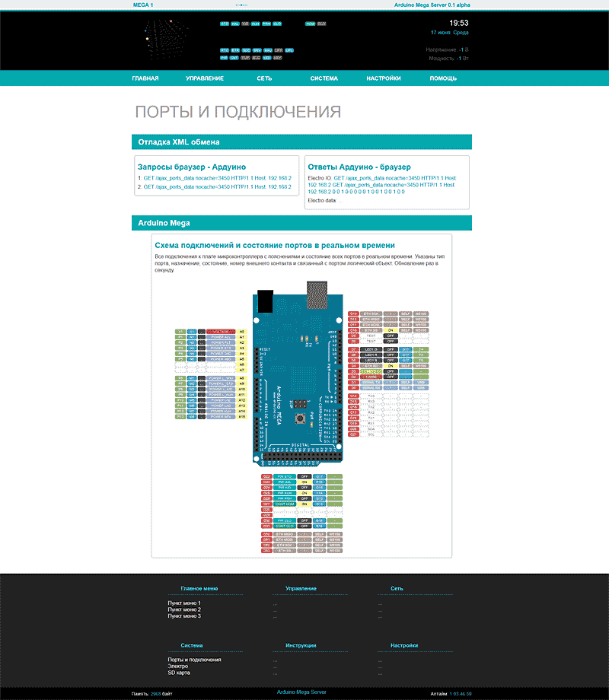609x700 pixels.
Task: Click the OFF state in CONT CLO row
Action: [x=304, y=526]
